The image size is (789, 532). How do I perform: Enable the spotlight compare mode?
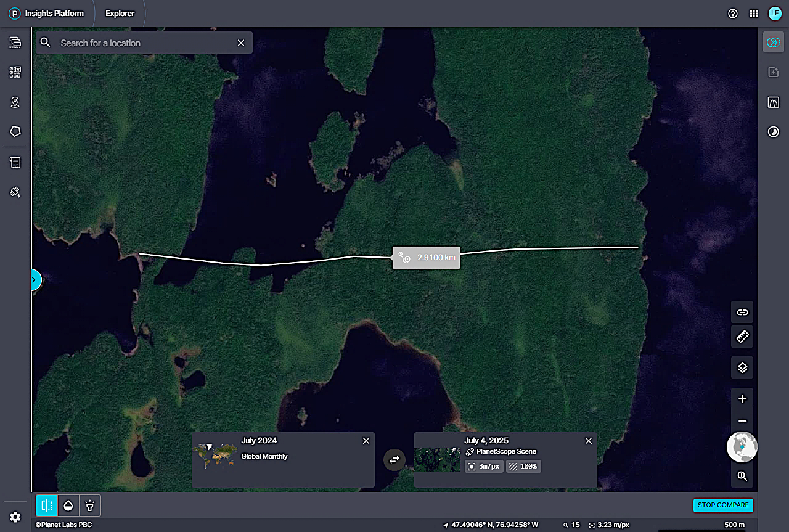[x=90, y=505]
